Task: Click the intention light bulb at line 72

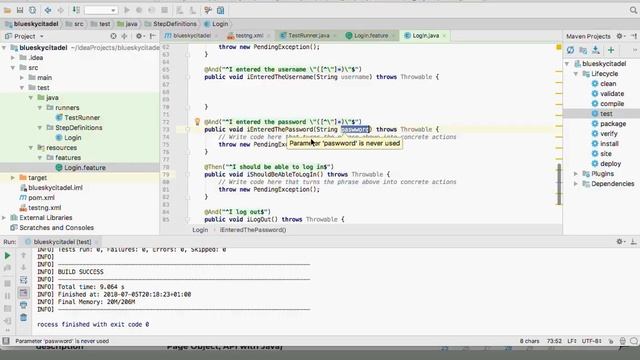Action: pyautogui.click(x=198, y=121)
